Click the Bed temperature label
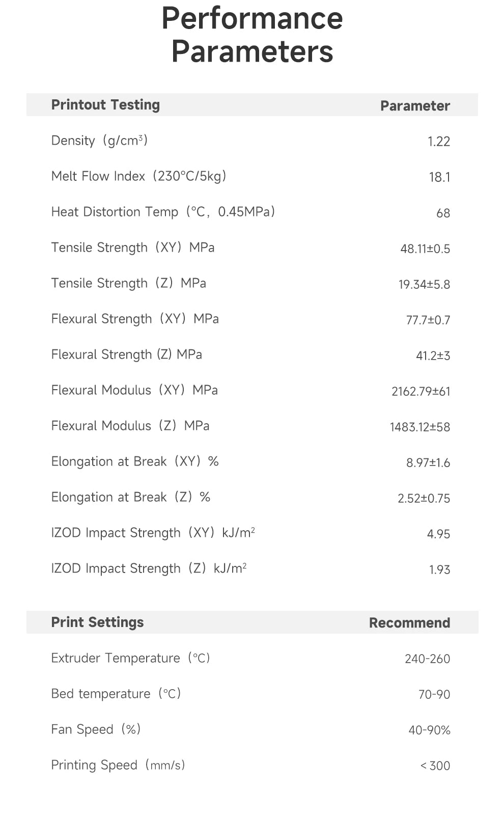The image size is (504, 817). 116,694
